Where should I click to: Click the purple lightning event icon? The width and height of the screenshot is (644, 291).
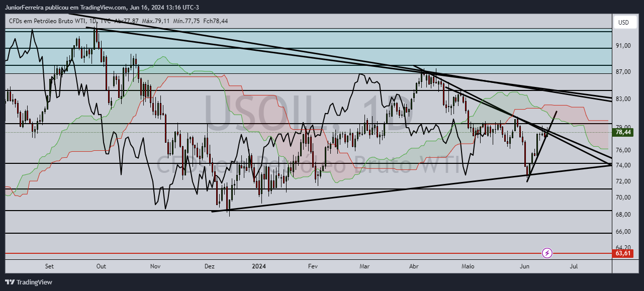(547, 253)
